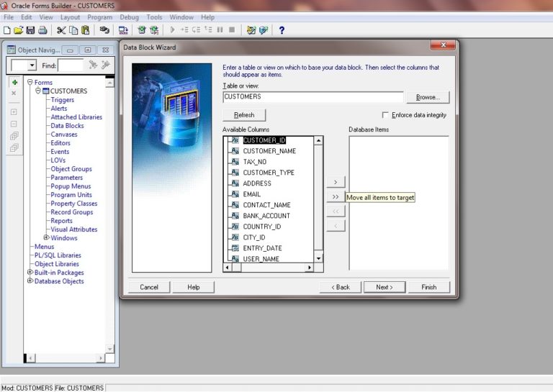The image size is (553, 392).
Task: Click the Paste clipboard icon
Action: click(86, 30)
